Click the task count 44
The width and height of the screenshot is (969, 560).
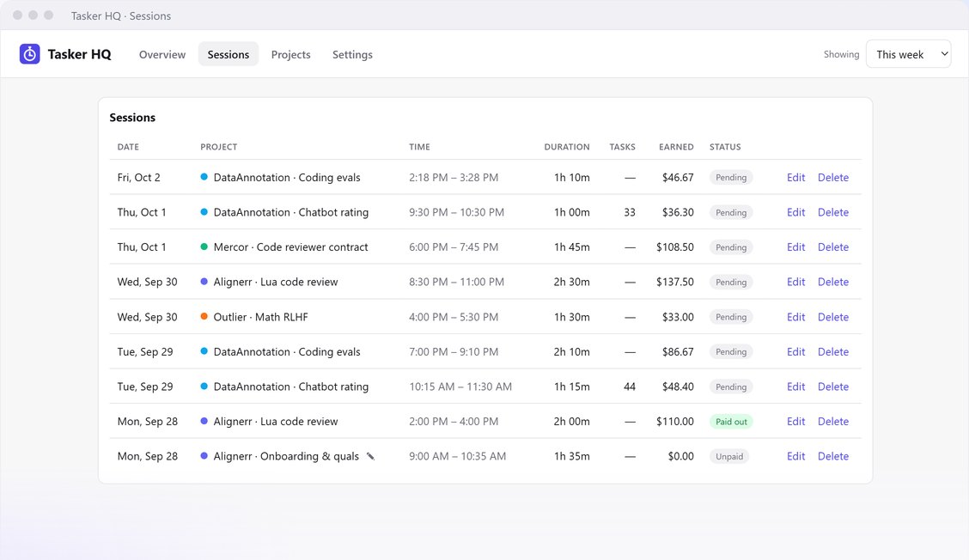[x=630, y=387]
